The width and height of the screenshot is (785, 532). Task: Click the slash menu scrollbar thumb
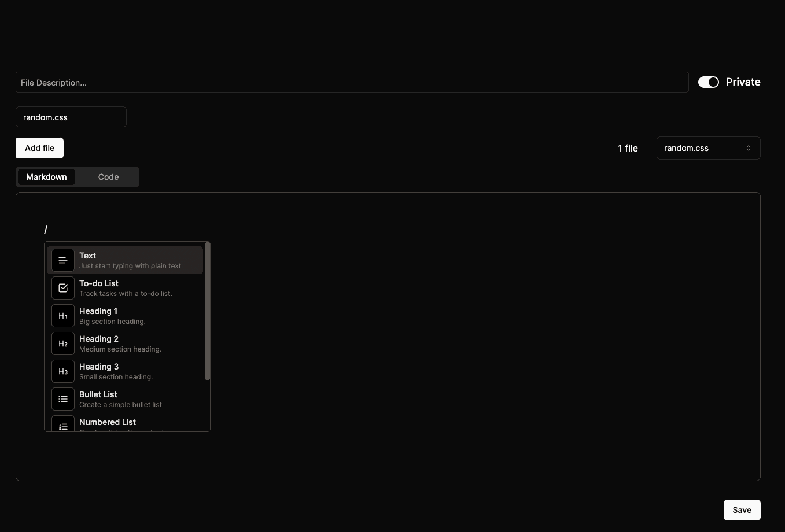(208, 312)
